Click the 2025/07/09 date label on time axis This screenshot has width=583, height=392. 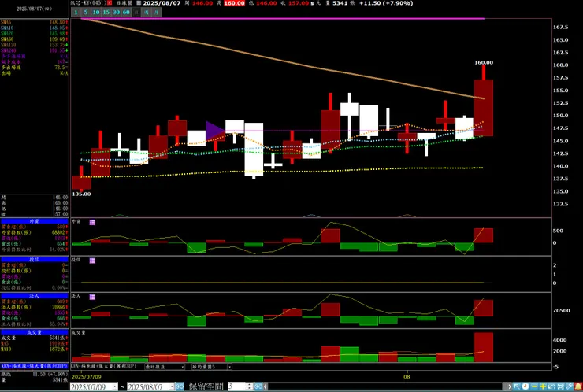click(87, 377)
